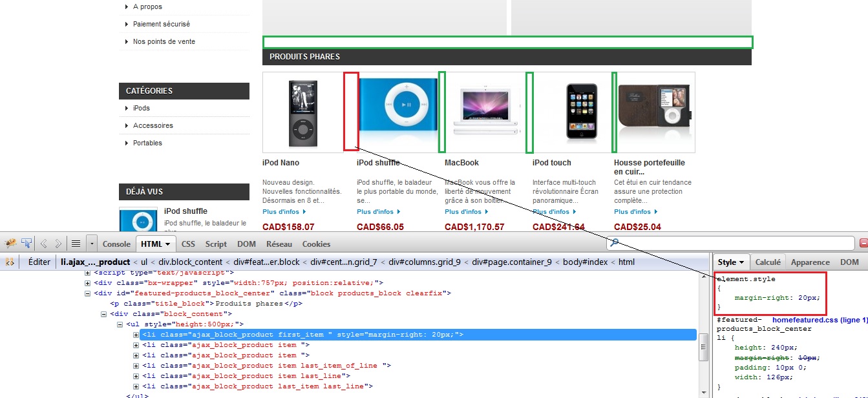The image size is (868, 398).
Task: Select div.block_content breadcrumb
Action: 189,262
